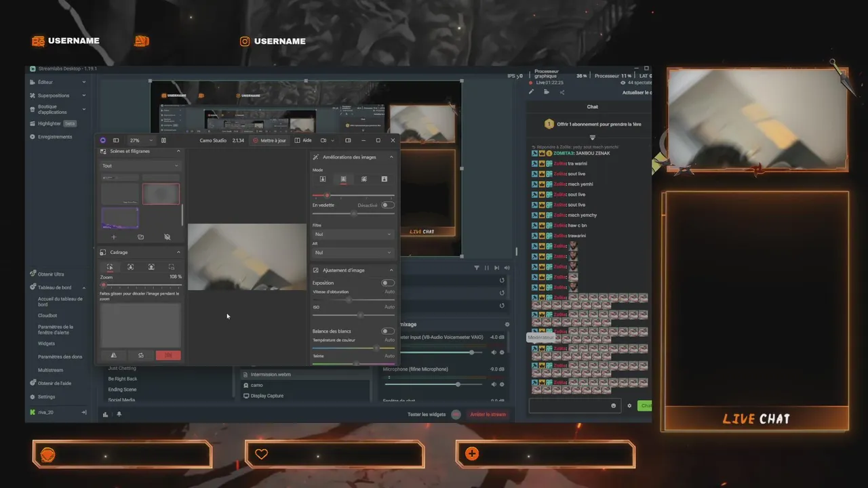The height and width of the screenshot is (488, 868).
Task: Click Arrêter le stream button
Action: (x=488, y=414)
